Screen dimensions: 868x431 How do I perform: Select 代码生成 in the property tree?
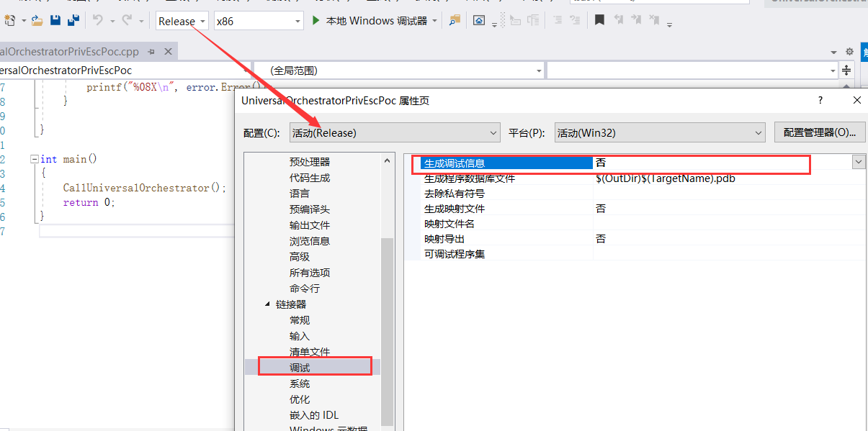point(310,178)
